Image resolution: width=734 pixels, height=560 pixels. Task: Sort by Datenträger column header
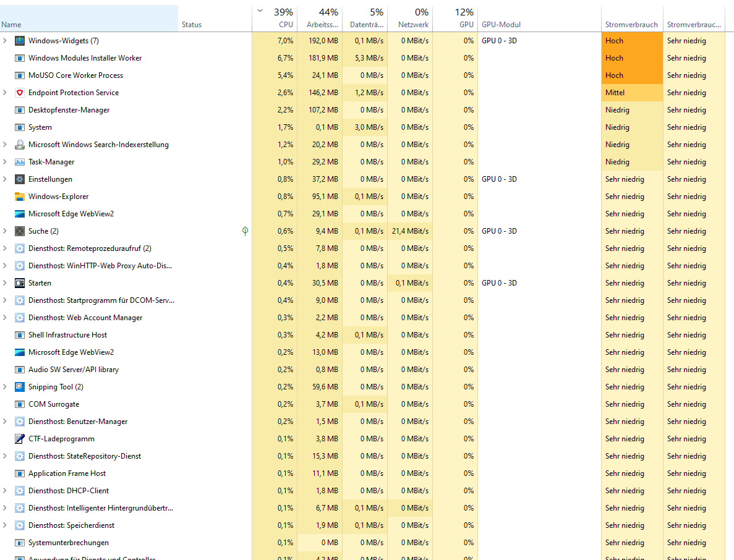pos(365,19)
